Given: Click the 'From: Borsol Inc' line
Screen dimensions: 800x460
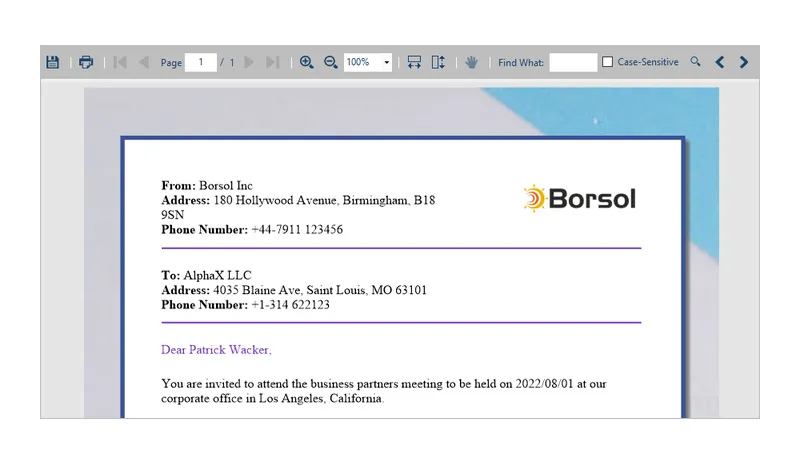Looking at the screenshot, I should (x=207, y=186).
